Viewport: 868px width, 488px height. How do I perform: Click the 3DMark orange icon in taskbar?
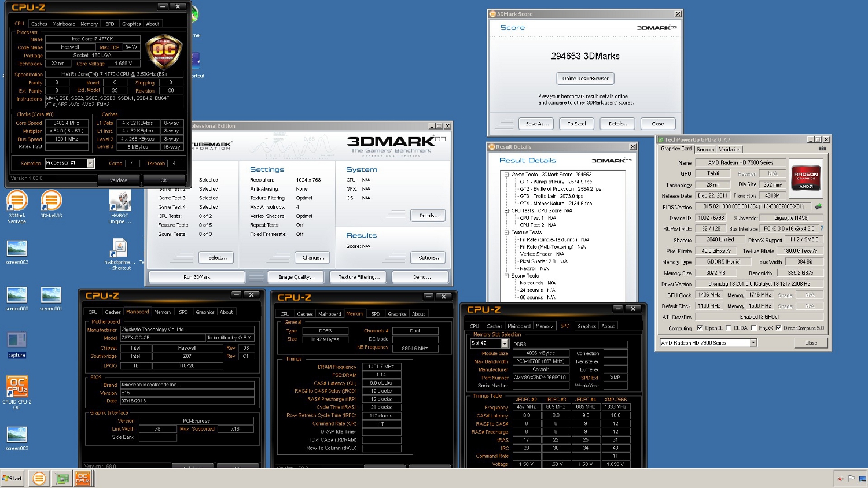pos(39,478)
